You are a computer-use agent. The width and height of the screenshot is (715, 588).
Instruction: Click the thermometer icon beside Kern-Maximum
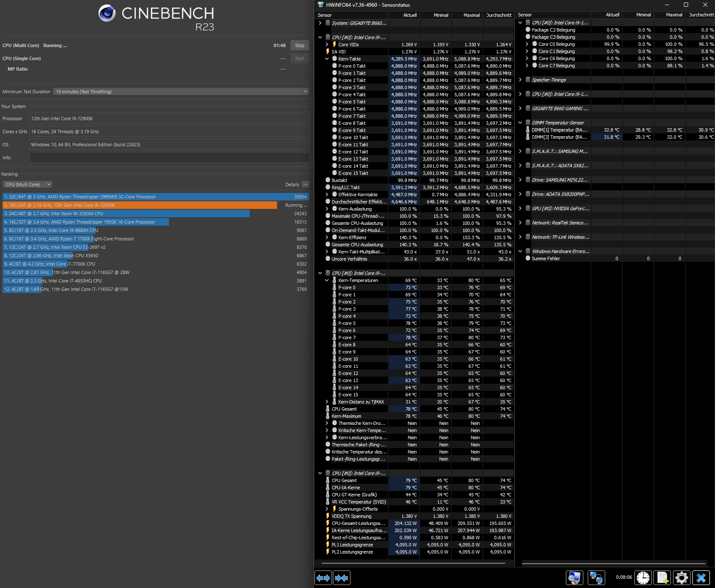tap(328, 416)
